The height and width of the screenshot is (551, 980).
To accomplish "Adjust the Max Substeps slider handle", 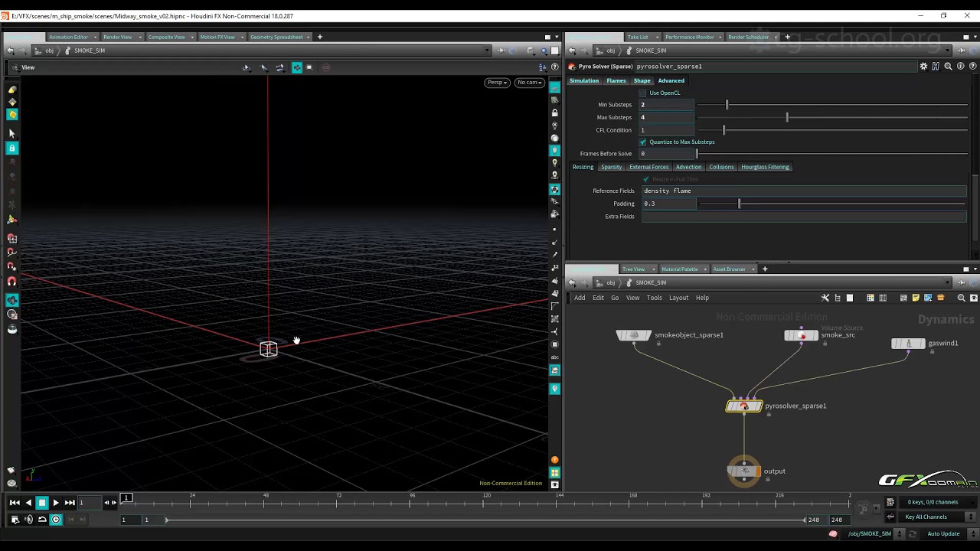I will 787,117.
